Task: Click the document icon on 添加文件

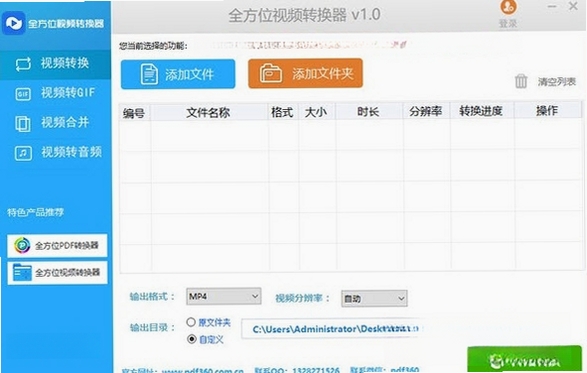Action: coord(149,74)
